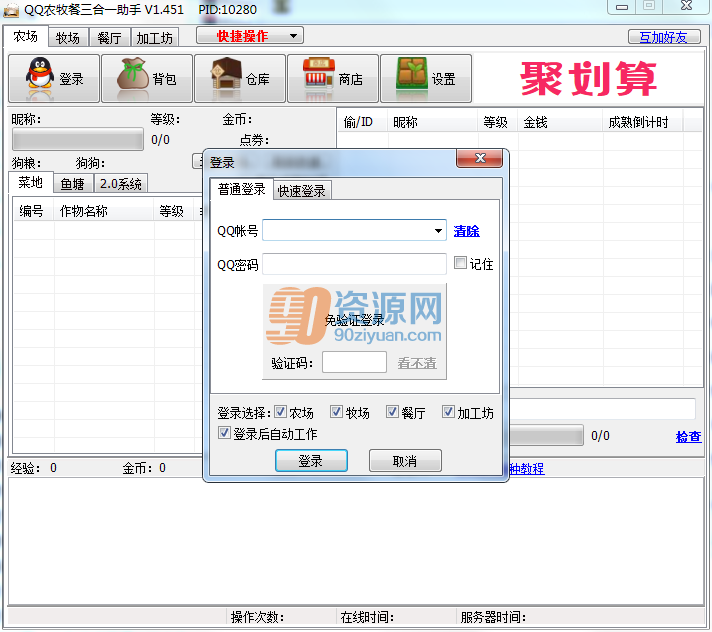
Task: Focus the 验证码 input field
Action: tap(355, 362)
